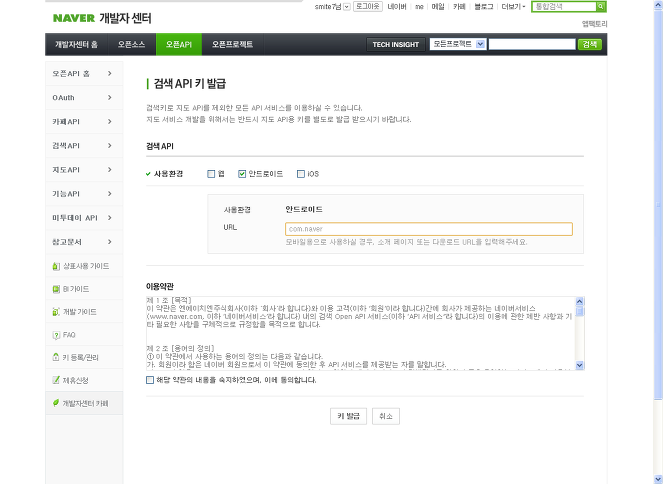Screen dimensions: 663x484
Task: Check the 웹 environment checkbox
Action: pyautogui.click(x=211, y=174)
